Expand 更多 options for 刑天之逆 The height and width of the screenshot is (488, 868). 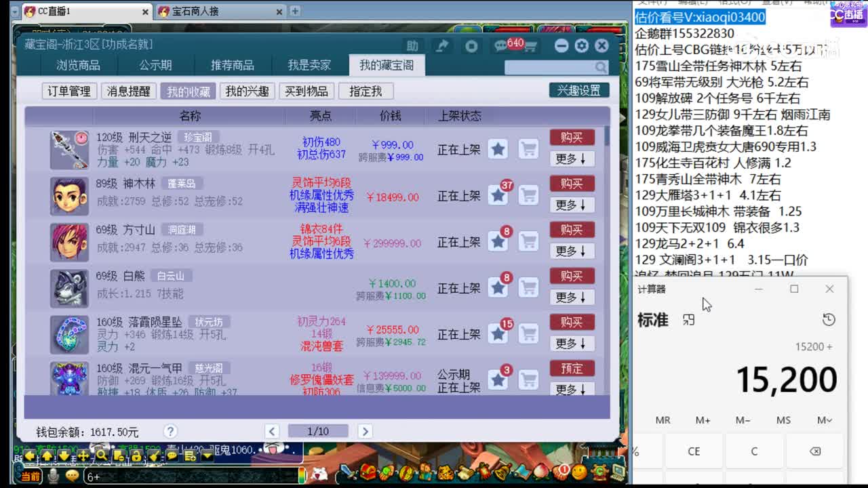click(x=572, y=159)
